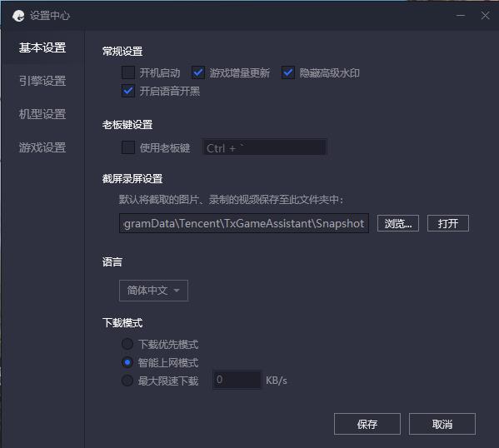The image size is (499, 448).
Task: Enable 使用老板键 checkbox
Action: [128, 147]
